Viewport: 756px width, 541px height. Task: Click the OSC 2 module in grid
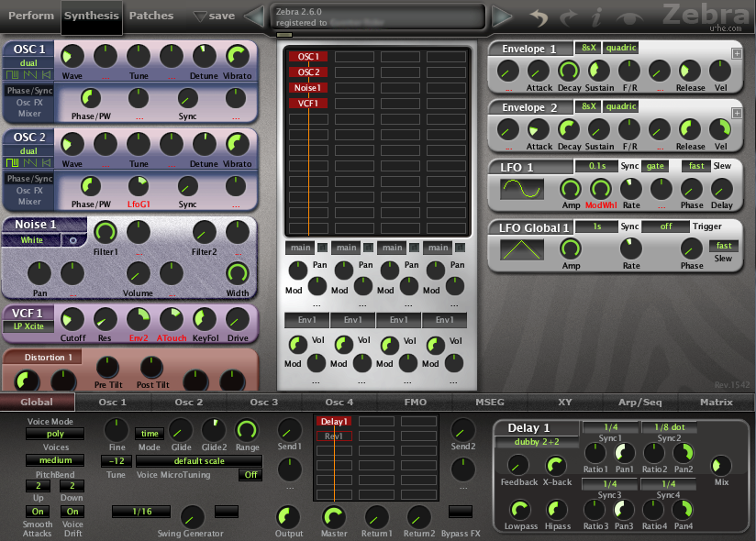pos(308,72)
